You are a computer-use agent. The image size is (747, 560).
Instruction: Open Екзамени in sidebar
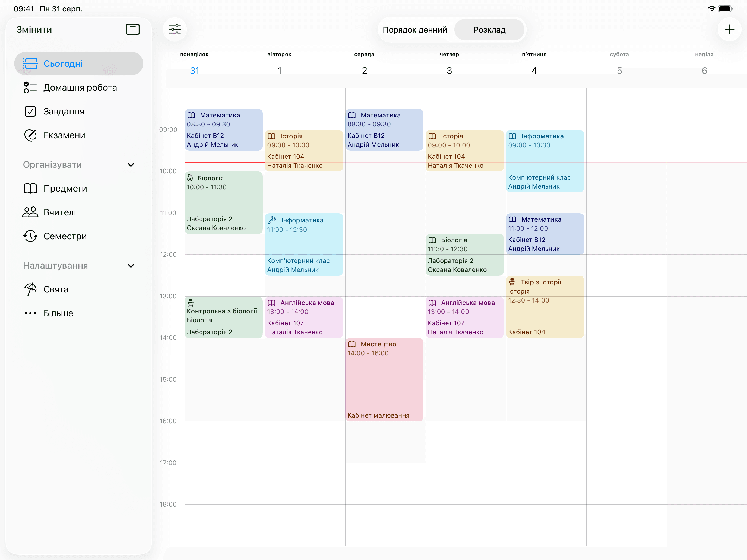pos(79,135)
